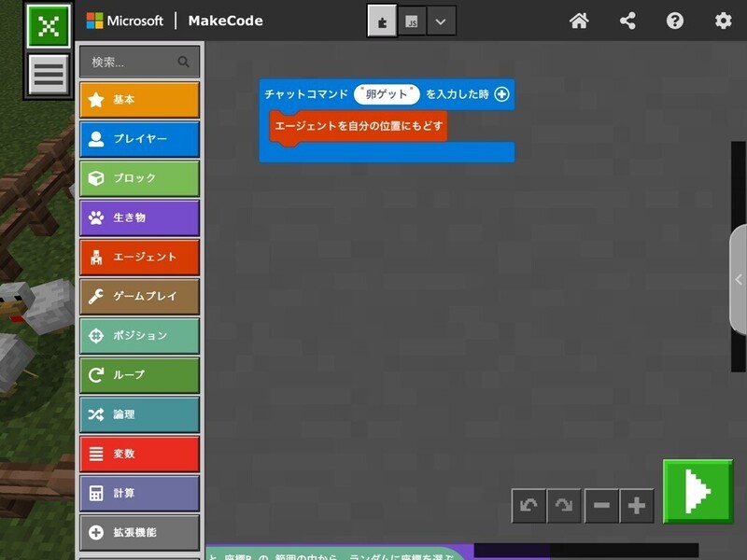This screenshot has height=560, width=747.
Task: Open the settings gear menu
Action: pyautogui.click(x=723, y=21)
